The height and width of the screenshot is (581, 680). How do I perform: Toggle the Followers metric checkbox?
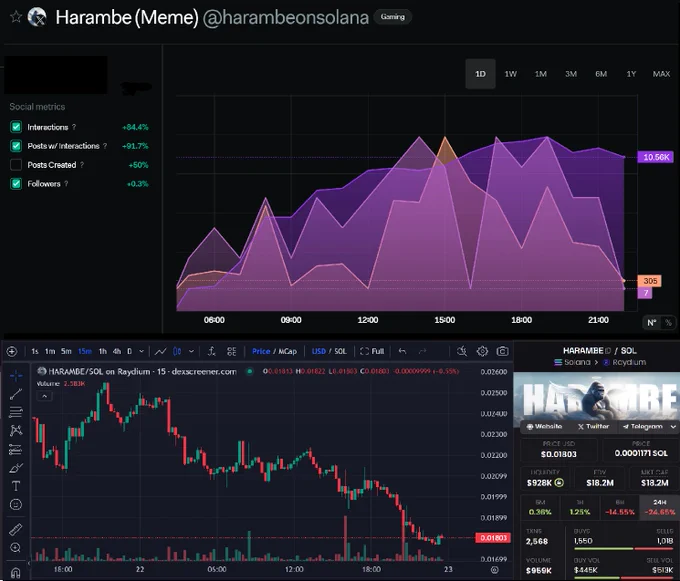[16, 184]
